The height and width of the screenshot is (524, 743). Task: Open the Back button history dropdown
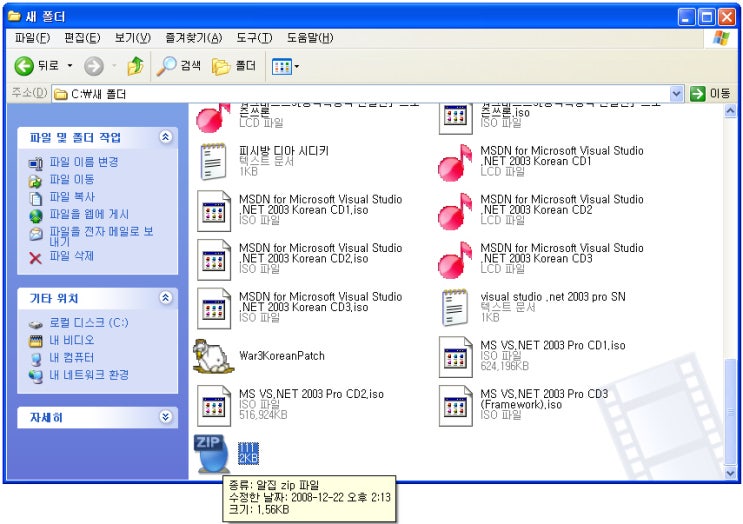(x=70, y=66)
